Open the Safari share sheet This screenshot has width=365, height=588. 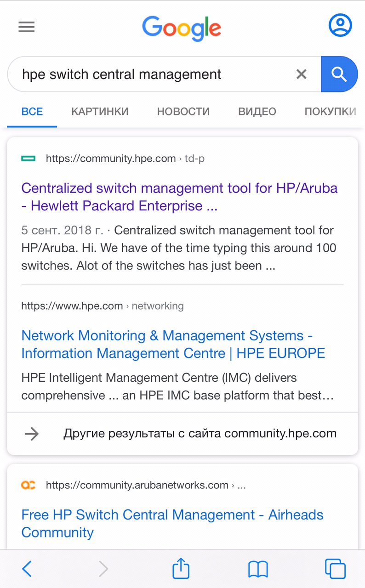tap(181, 568)
